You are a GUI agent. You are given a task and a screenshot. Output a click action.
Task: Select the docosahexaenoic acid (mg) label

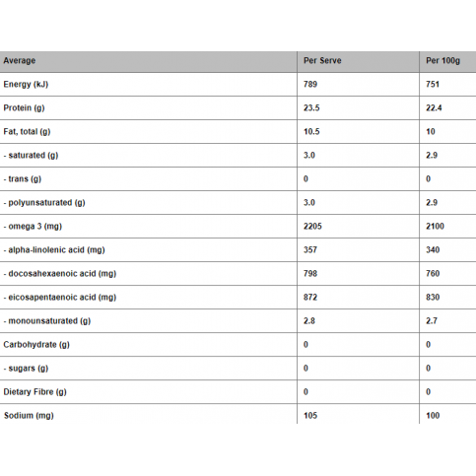coord(60,274)
